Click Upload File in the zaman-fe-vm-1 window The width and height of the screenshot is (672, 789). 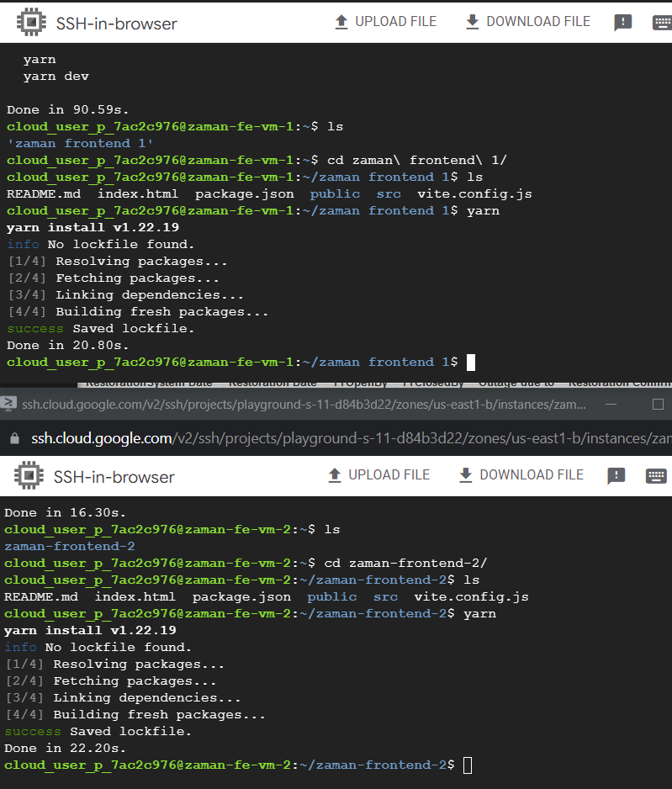(385, 22)
